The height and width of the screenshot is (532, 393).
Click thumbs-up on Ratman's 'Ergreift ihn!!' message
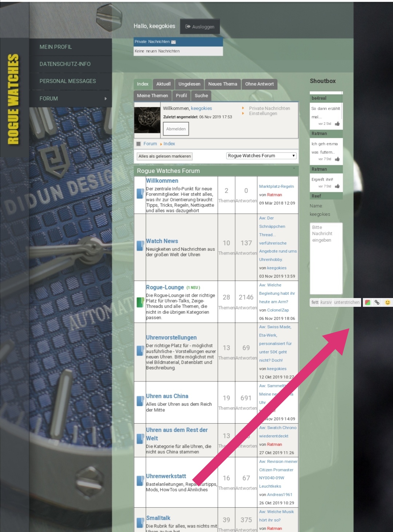(337, 186)
